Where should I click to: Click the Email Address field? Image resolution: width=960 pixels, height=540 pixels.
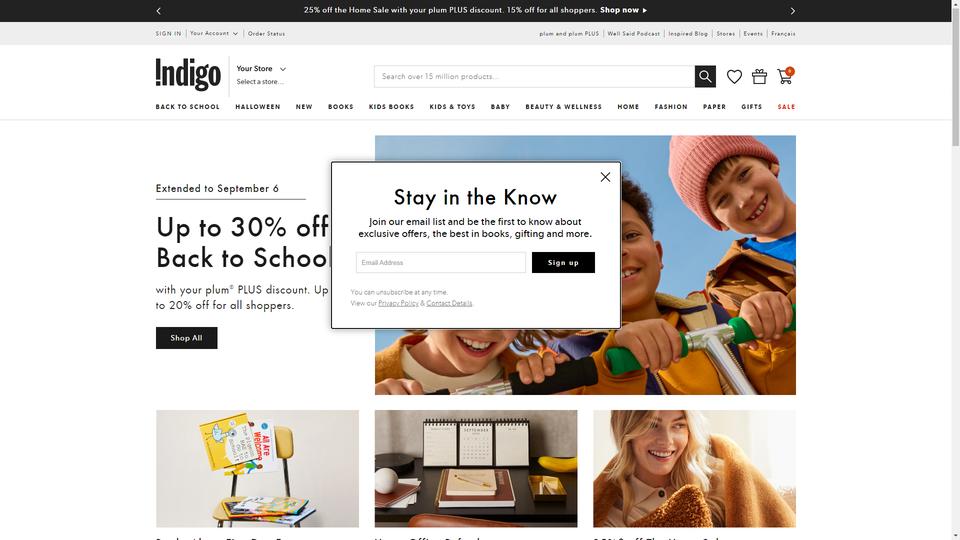[440, 263]
